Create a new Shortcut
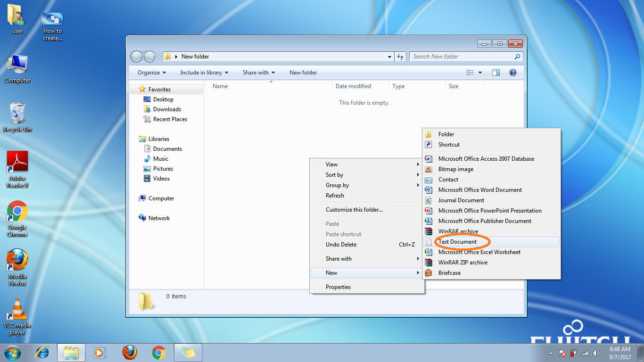The width and height of the screenshot is (644, 362). pos(491,145)
